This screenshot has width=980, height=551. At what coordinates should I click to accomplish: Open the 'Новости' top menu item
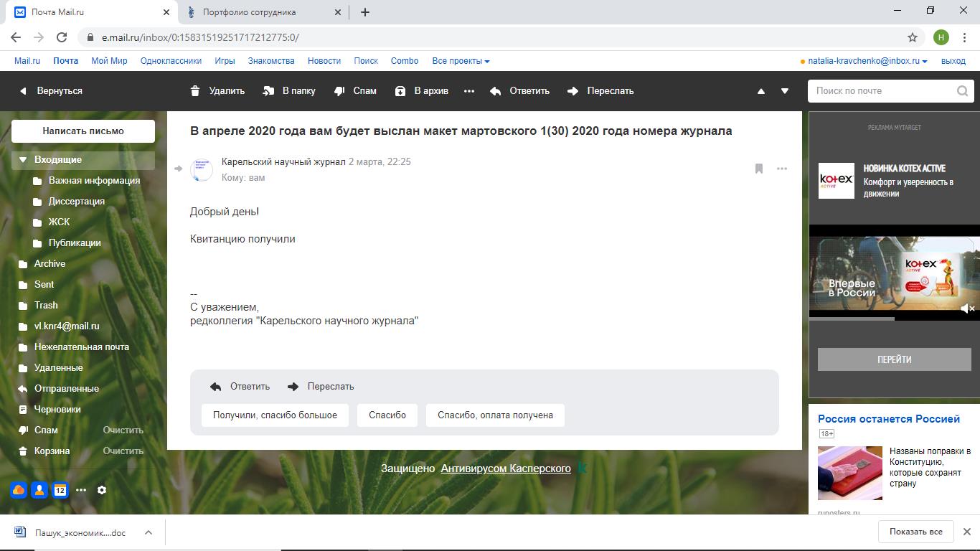pos(324,61)
